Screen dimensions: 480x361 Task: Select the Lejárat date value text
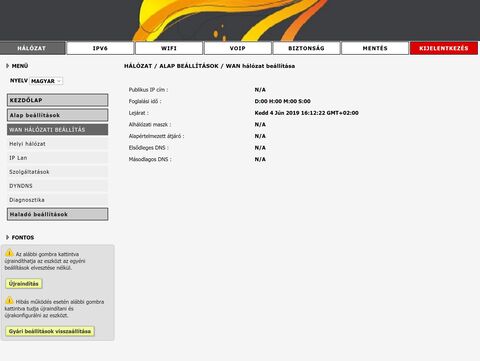point(306,113)
